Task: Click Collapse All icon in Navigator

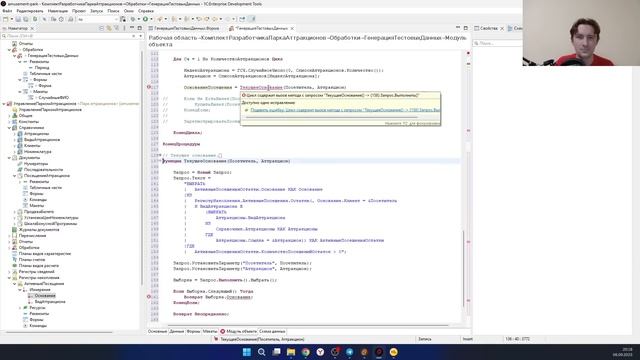Action: pyautogui.click(x=102, y=28)
